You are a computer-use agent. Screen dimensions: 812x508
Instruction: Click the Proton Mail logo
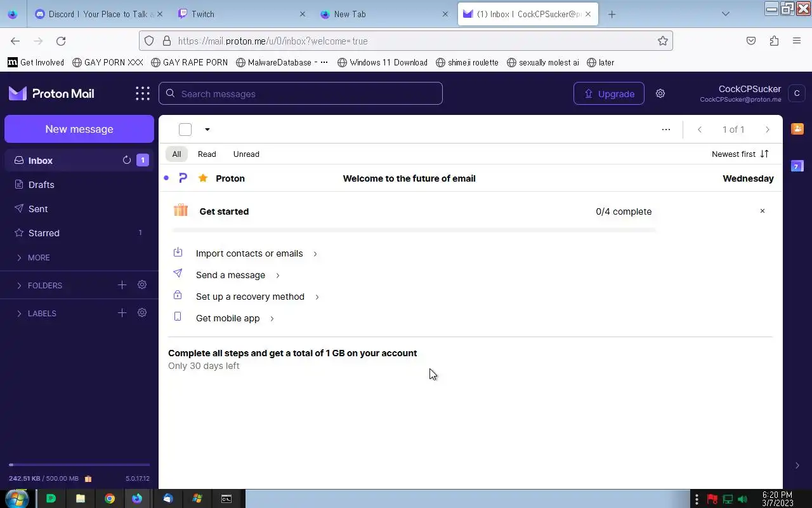tap(51, 93)
